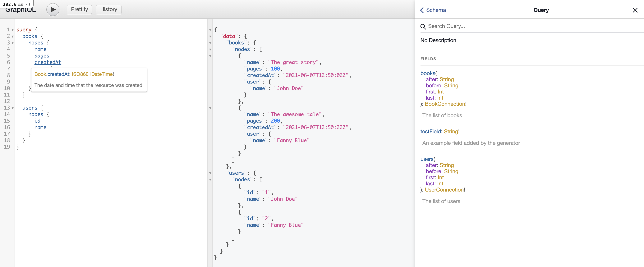The width and height of the screenshot is (644, 267).
Task: Open the UserConnection type docs
Action: pyautogui.click(x=444, y=190)
